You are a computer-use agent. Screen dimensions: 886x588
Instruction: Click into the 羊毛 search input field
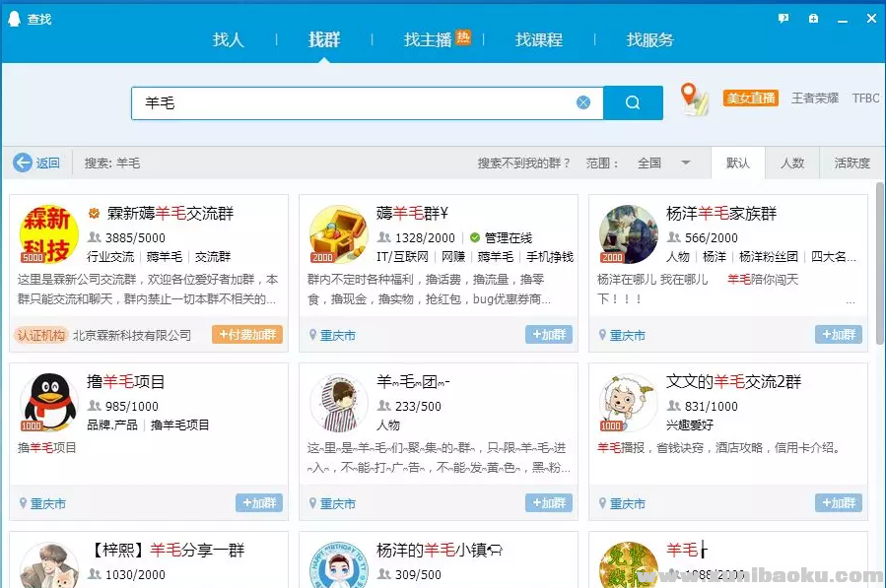tap(355, 102)
